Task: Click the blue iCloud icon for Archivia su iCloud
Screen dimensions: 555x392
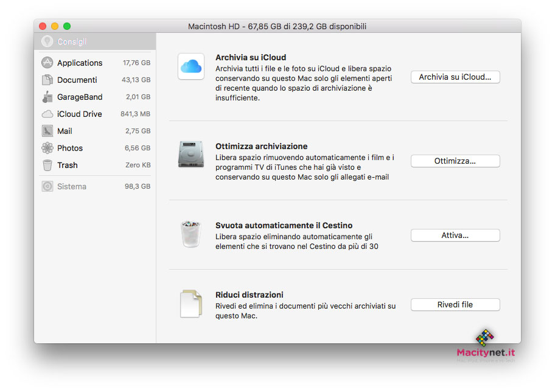Action: pos(191,66)
